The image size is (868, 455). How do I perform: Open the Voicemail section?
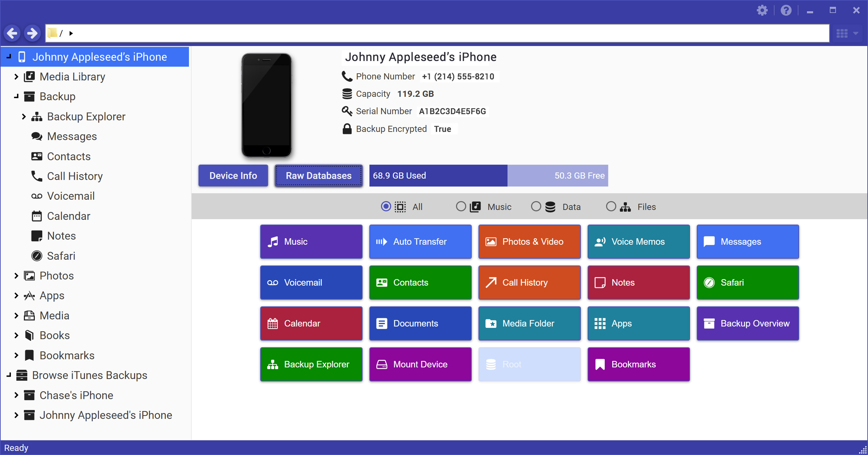[311, 282]
